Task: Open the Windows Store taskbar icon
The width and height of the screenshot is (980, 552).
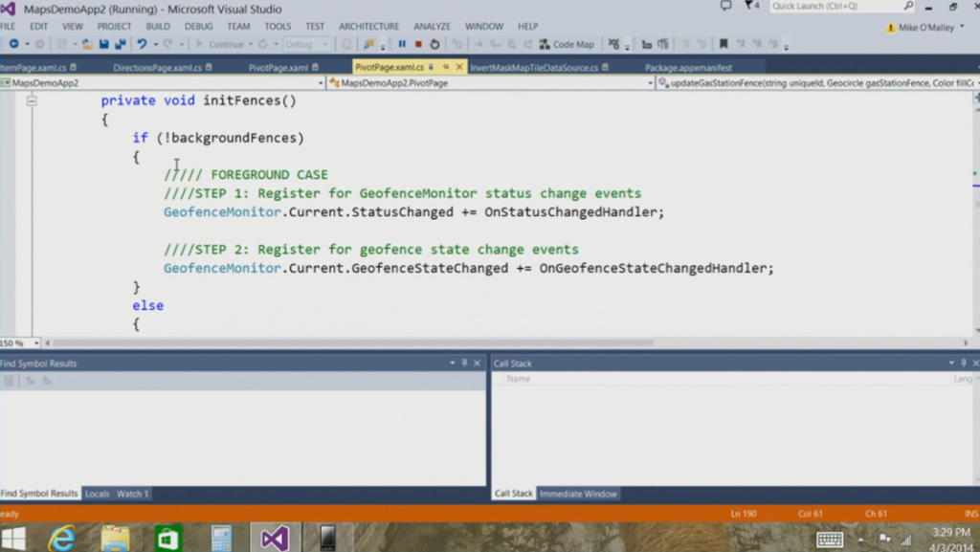Action: (167, 539)
